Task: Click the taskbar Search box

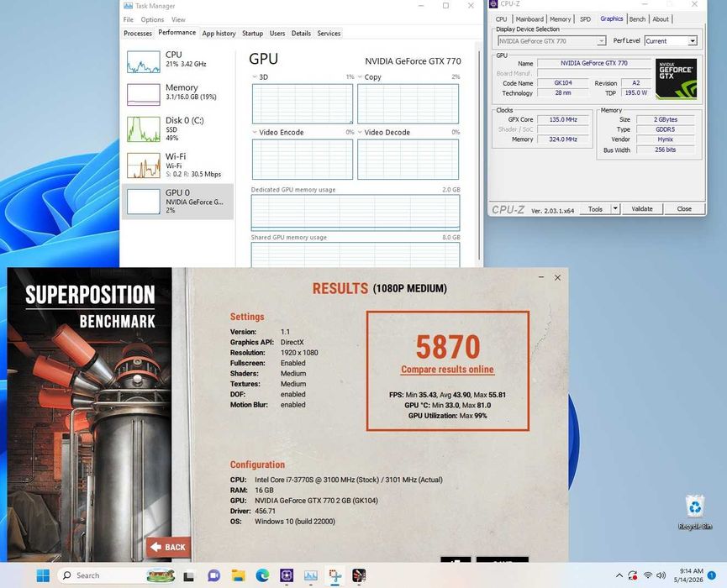Action: (116, 575)
